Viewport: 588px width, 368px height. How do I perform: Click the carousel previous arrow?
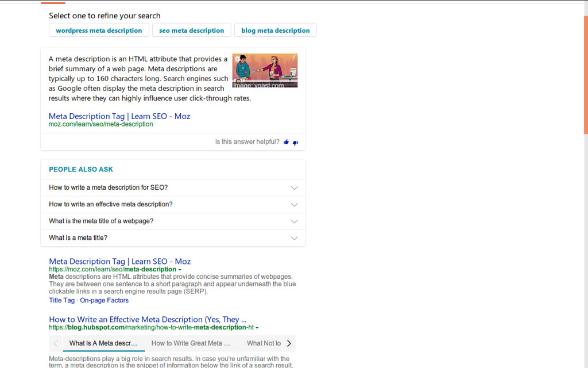(x=56, y=343)
